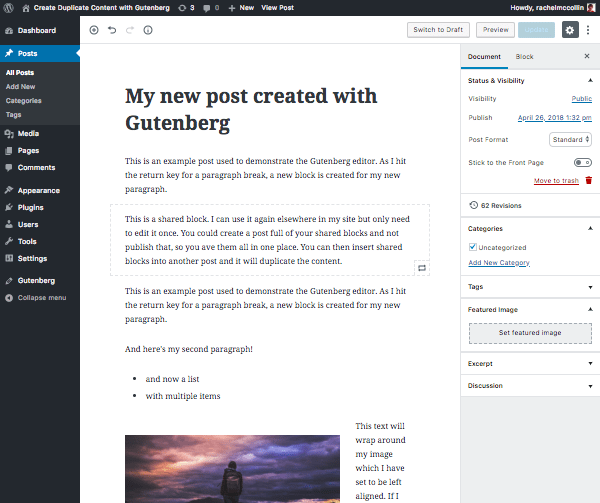Click the Move to trash link
The image size is (600, 503).
[556, 180]
